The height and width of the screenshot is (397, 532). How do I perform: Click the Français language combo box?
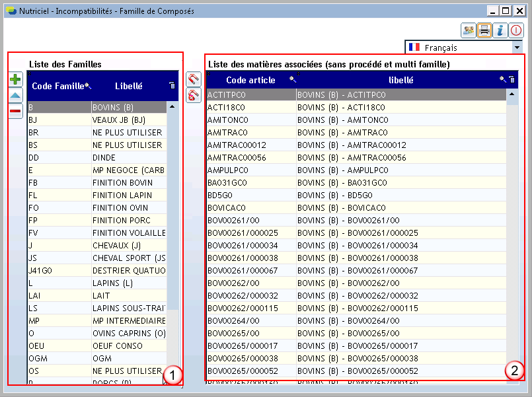(x=464, y=48)
